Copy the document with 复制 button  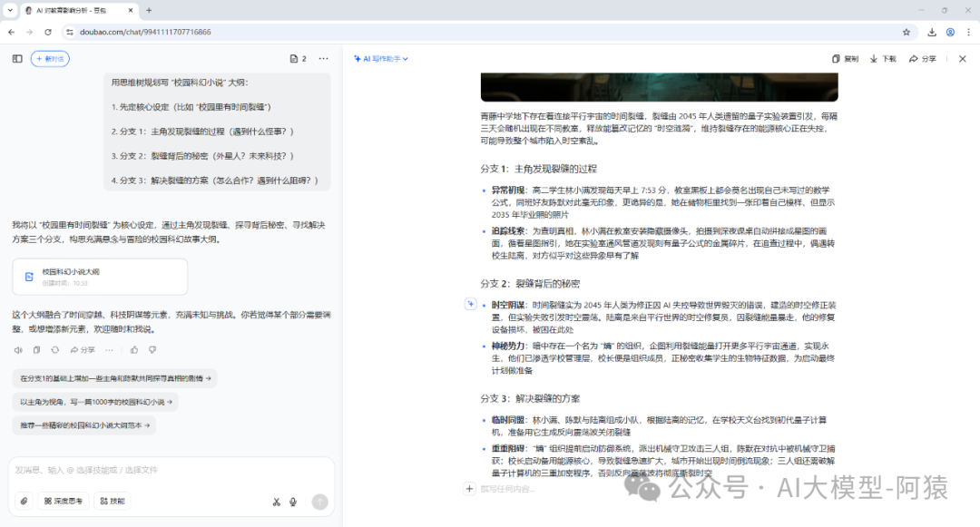click(x=845, y=59)
